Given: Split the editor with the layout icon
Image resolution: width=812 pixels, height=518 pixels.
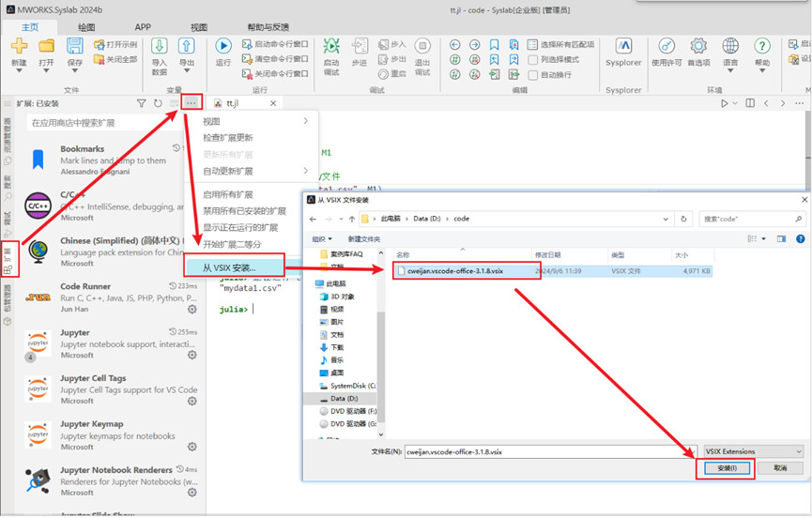Looking at the screenshot, I should click(x=750, y=103).
